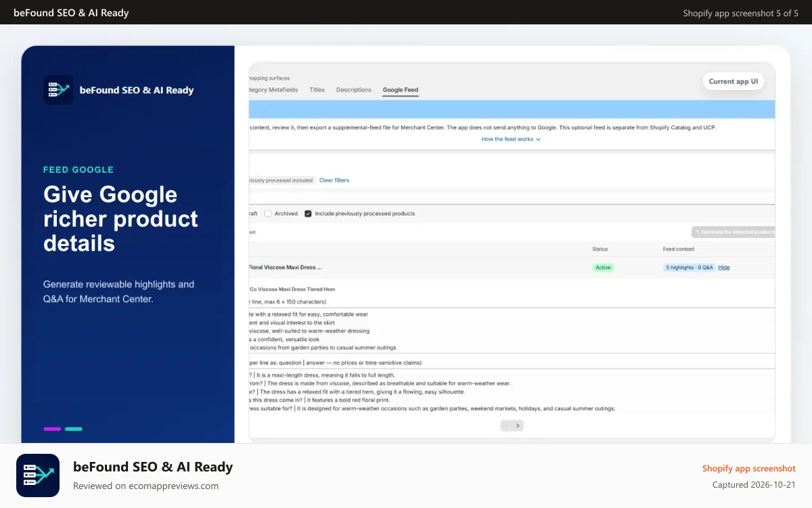The height and width of the screenshot is (508, 812).
Task: Open the Google Feed tab
Action: (401, 89)
